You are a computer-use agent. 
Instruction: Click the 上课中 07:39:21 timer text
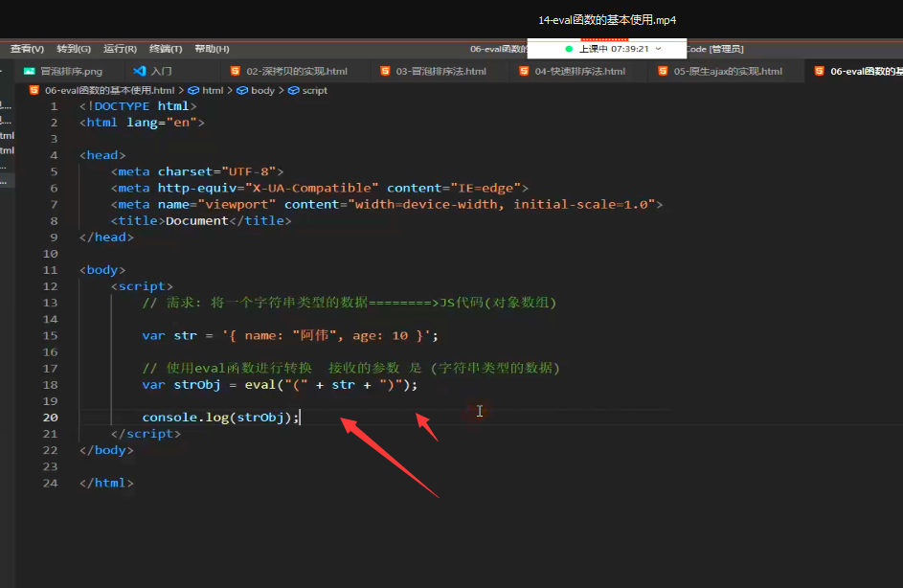614,49
